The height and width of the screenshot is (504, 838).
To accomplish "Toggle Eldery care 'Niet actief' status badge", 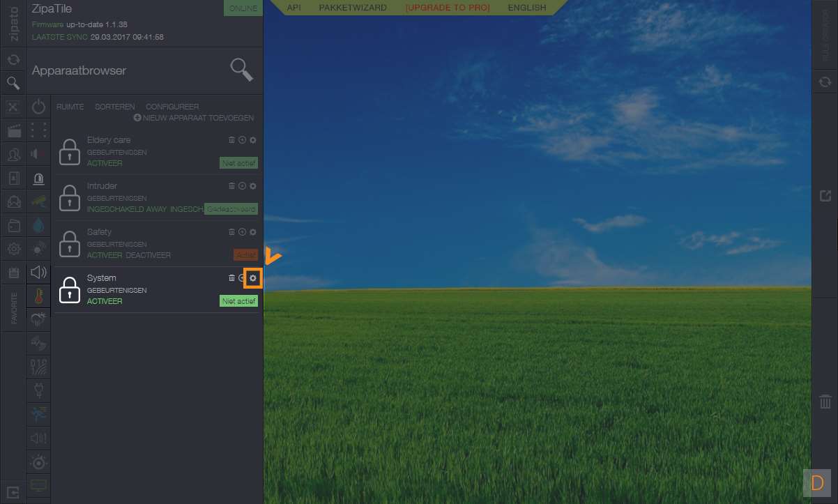I will click(239, 163).
